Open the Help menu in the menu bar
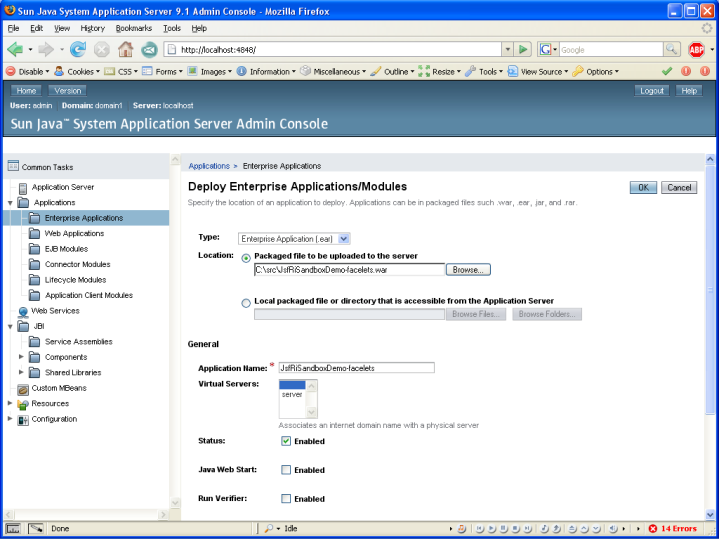This screenshot has height=539, width=719. click(x=199, y=28)
